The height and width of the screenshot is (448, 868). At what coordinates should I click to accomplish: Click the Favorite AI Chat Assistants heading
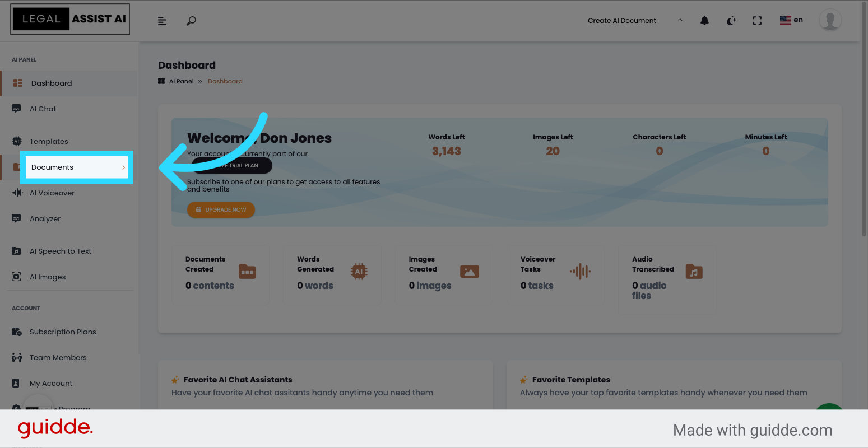238,380
